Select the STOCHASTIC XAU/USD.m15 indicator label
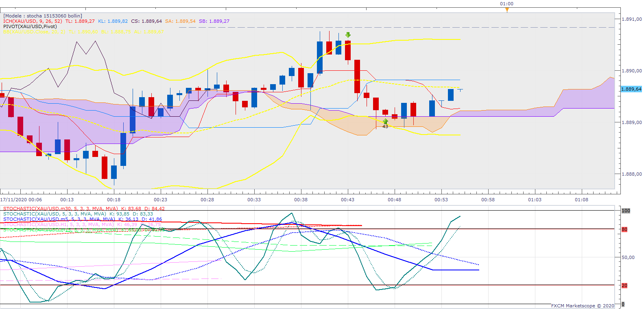This screenshot has height=309, width=644. coord(61,230)
